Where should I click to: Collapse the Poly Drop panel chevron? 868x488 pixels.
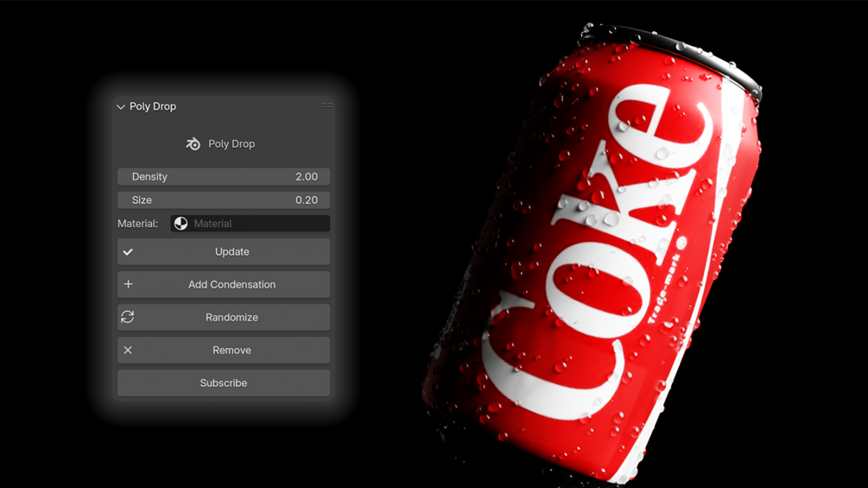121,107
